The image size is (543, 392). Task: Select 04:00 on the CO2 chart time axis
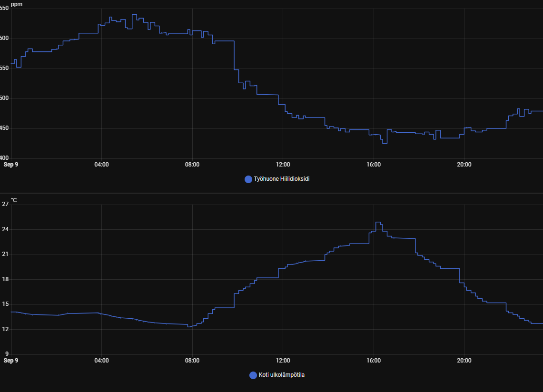tap(101, 165)
